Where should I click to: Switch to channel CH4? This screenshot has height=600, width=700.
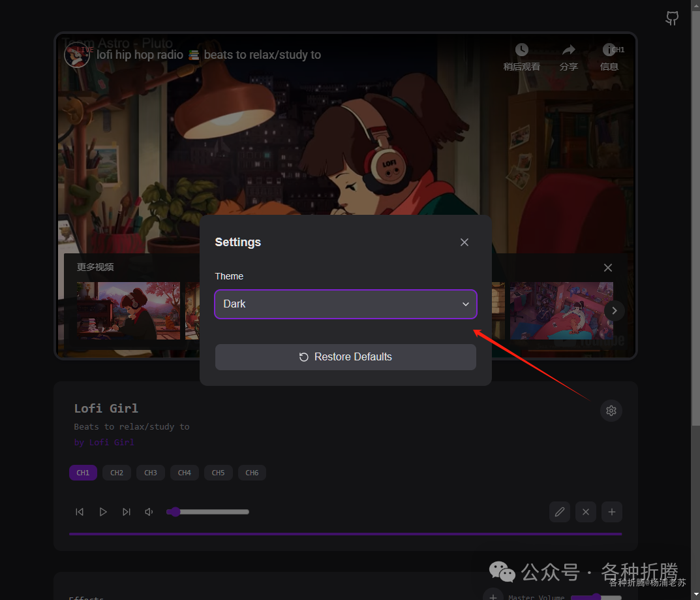click(185, 473)
